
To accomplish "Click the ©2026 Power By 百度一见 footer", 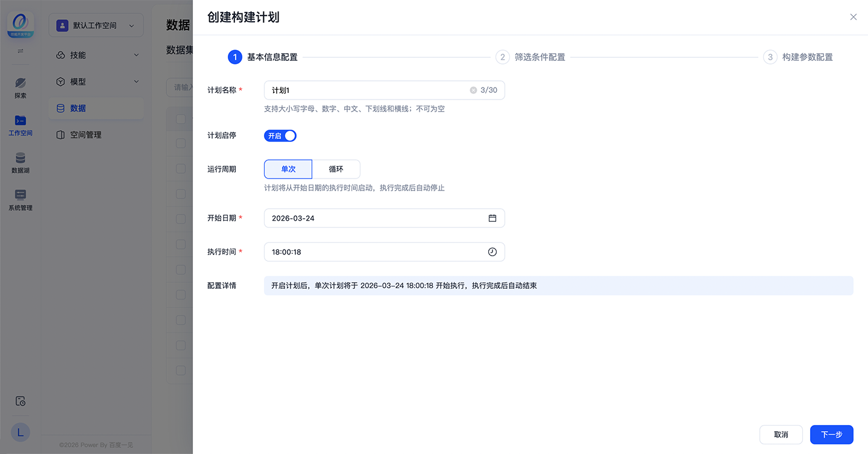I will [96, 445].
